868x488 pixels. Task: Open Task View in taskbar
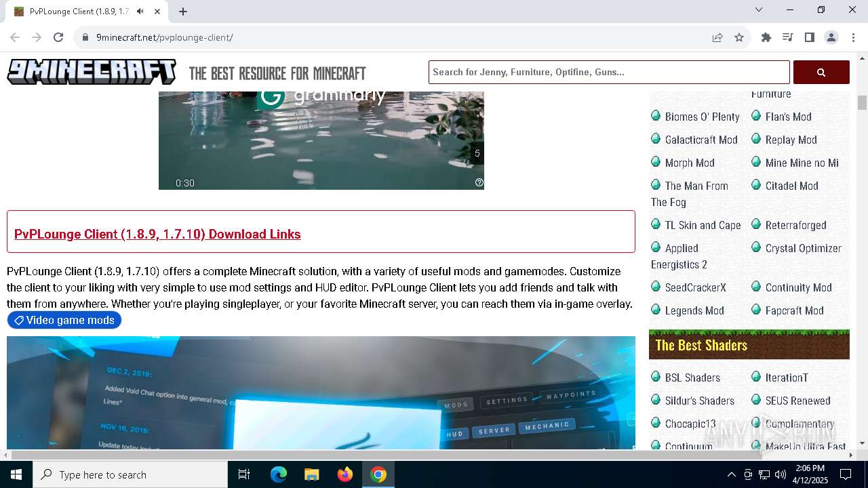(244, 474)
